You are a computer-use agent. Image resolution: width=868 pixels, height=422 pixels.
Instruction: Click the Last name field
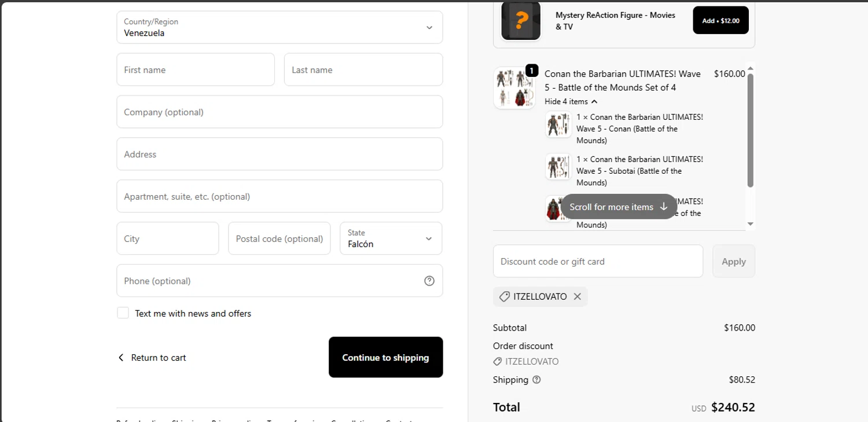(x=363, y=69)
